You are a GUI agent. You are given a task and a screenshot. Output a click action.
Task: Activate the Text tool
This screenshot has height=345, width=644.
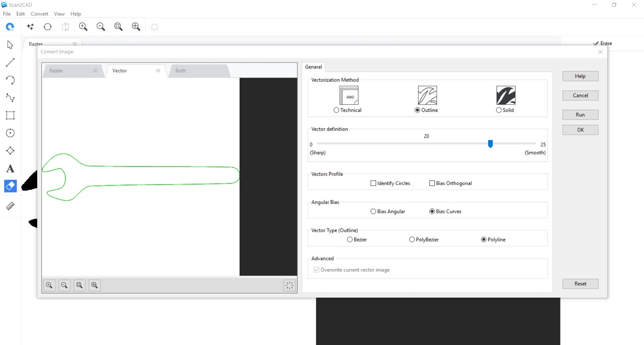(x=10, y=168)
